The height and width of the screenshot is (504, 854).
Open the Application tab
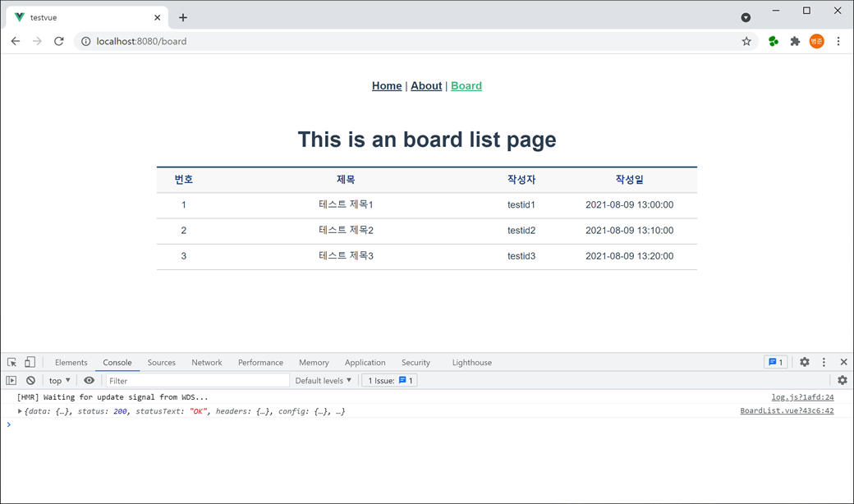point(365,363)
